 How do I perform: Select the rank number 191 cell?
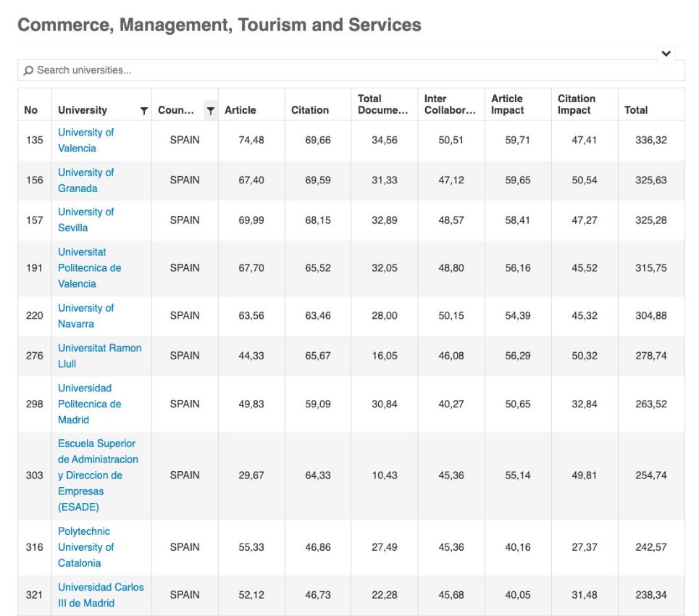(x=34, y=268)
